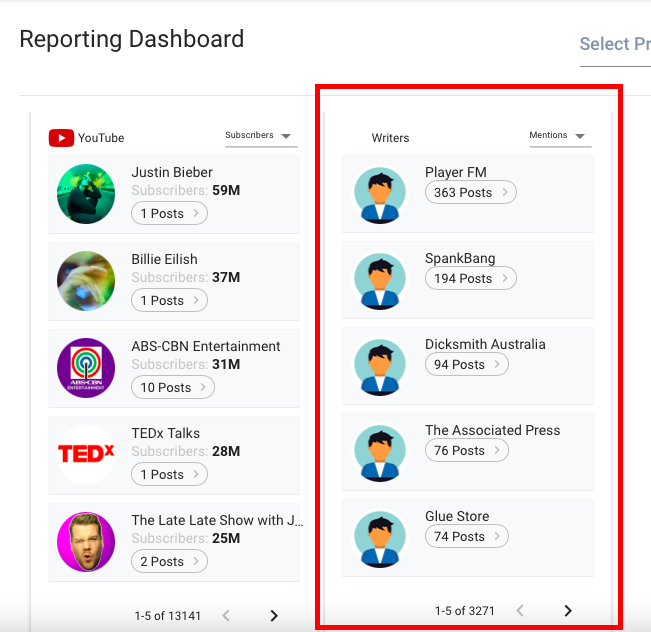This screenshot has width=651, height=632.
Task: View SpankBang's 194 Posts
Action: pyautogui.click(x=471, y=278)
